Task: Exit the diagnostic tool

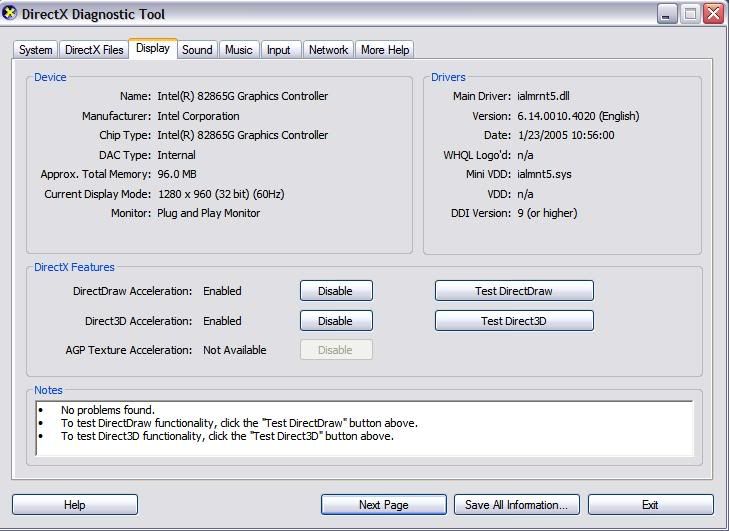Action: click(650, 504)
